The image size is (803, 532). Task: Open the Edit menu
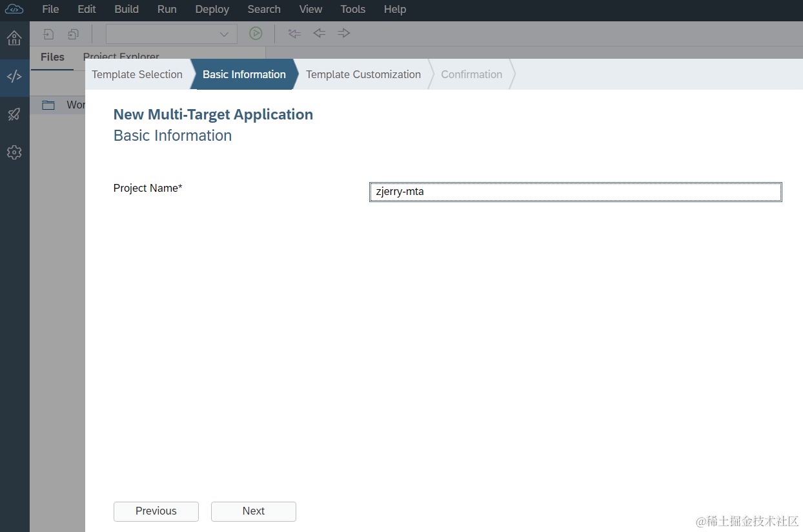click(x=86, y=9)
